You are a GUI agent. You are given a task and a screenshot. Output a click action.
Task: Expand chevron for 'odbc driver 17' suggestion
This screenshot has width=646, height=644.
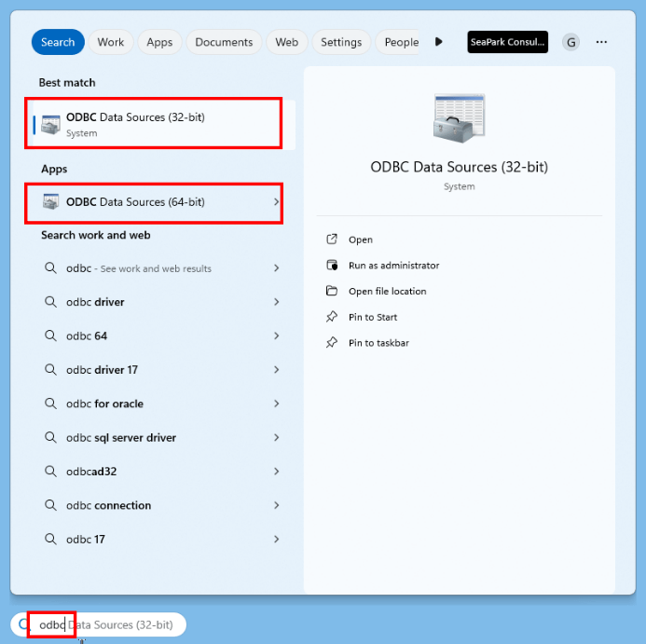(277, 370)
